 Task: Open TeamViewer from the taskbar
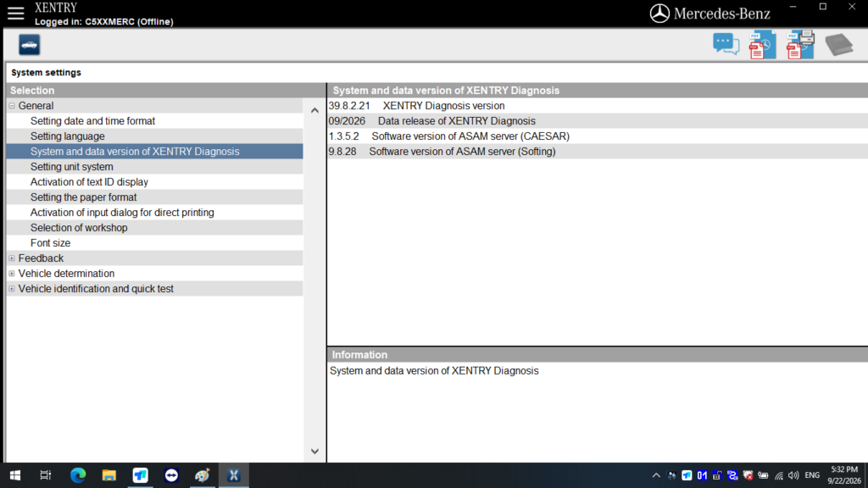[171, 475]
